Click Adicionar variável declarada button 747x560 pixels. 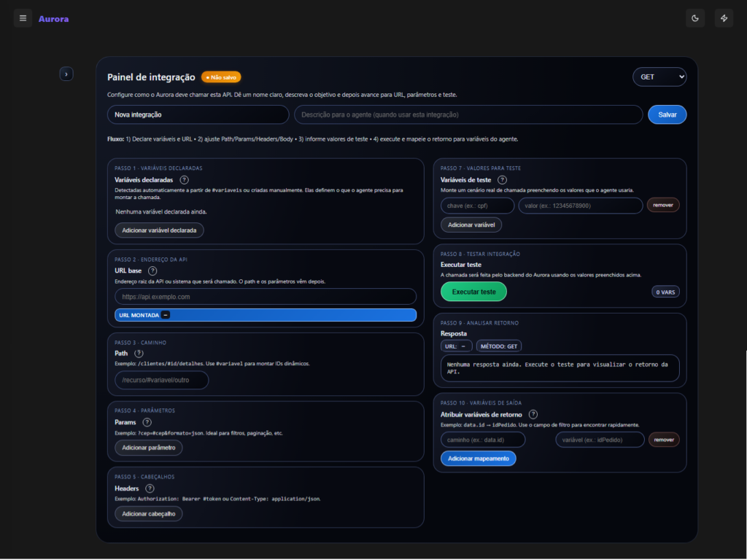159,230
